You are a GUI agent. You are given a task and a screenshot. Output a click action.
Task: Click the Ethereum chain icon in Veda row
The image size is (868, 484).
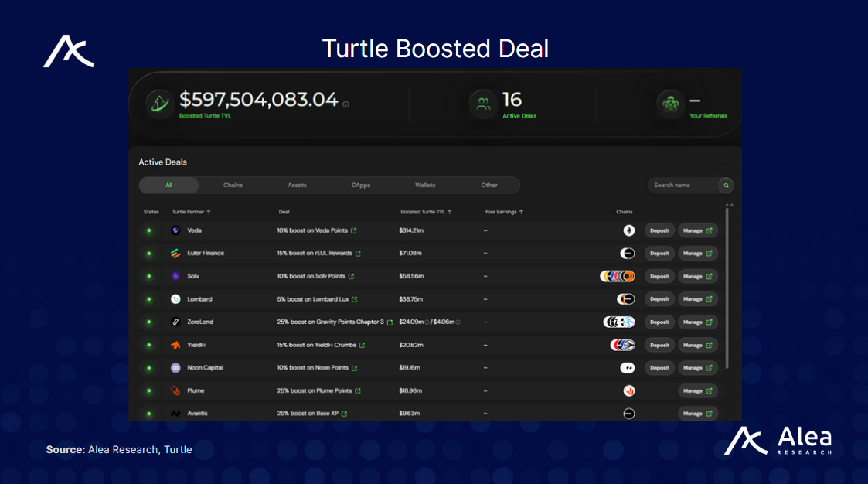click(629, 230)
